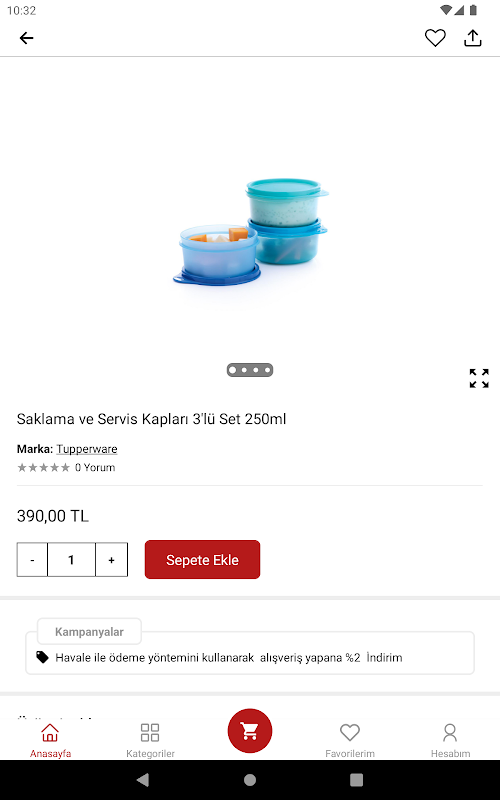The width and height of the screenshot is (500, 800).
Task: Click Sepete Ekle button
Action: 203,560
